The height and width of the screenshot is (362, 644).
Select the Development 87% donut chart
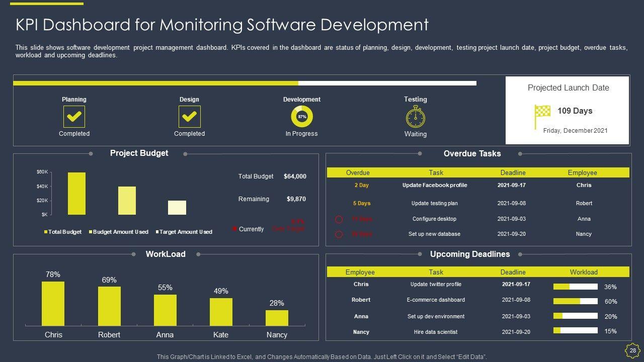(302, 117)
